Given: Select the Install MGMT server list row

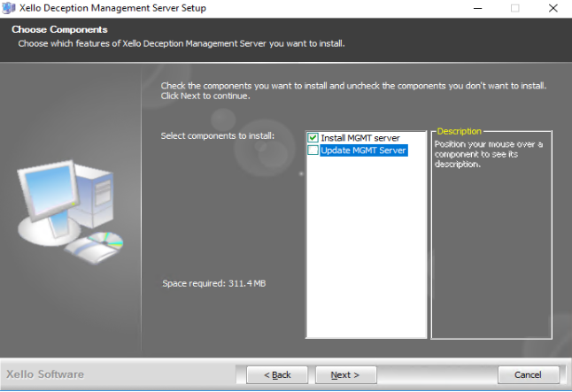Looking at the screenshot, I should point(360,138).
